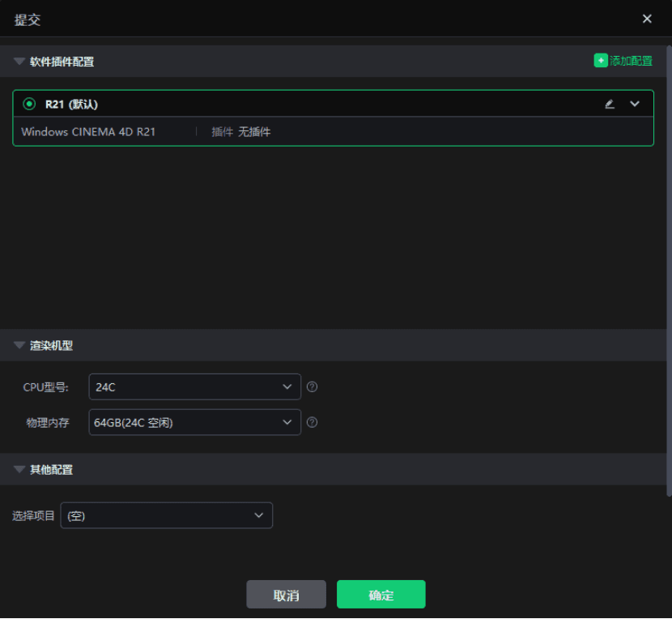Click the 取消 button
The image size is (672, 619).
tap(287, 595)
